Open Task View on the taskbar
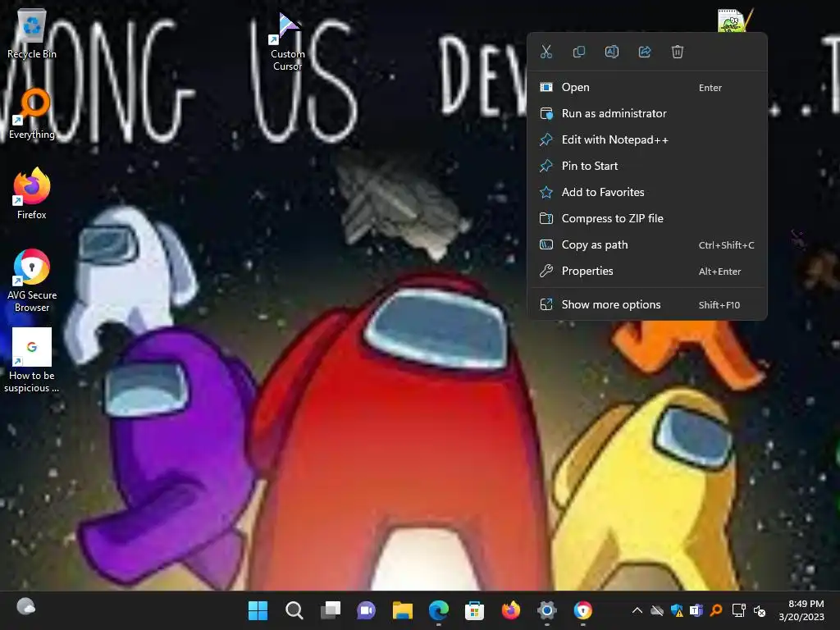 (x=331, y=610)
